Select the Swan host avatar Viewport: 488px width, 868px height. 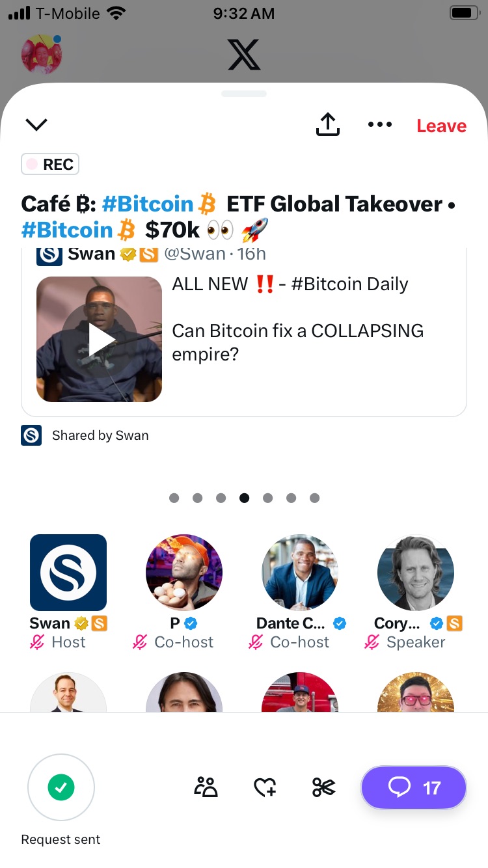[68, 573]
